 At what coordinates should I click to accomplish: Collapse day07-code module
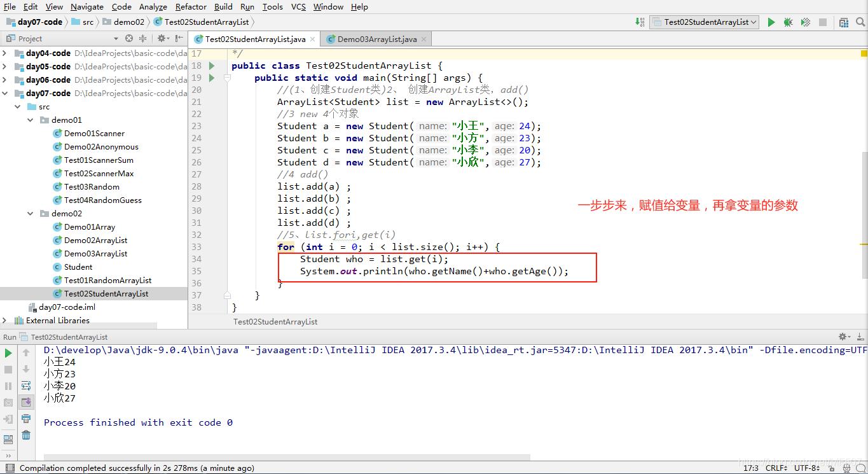point(5,94)
